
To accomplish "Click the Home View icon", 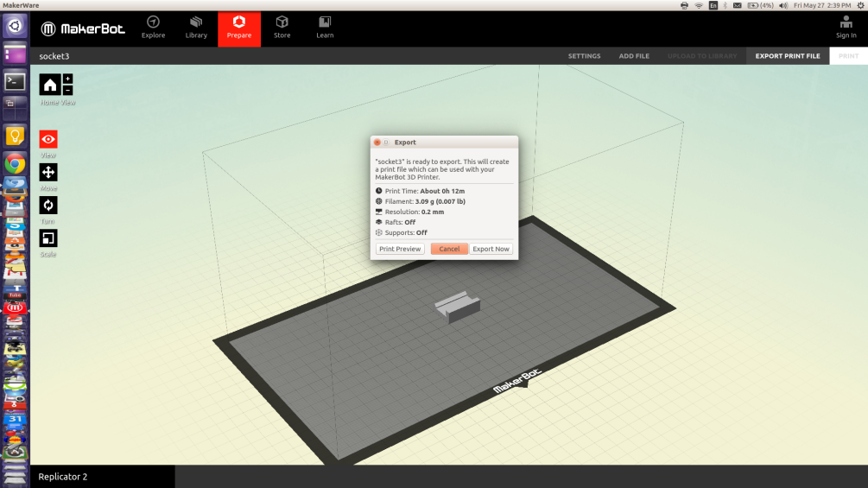I will coord(50,85).
